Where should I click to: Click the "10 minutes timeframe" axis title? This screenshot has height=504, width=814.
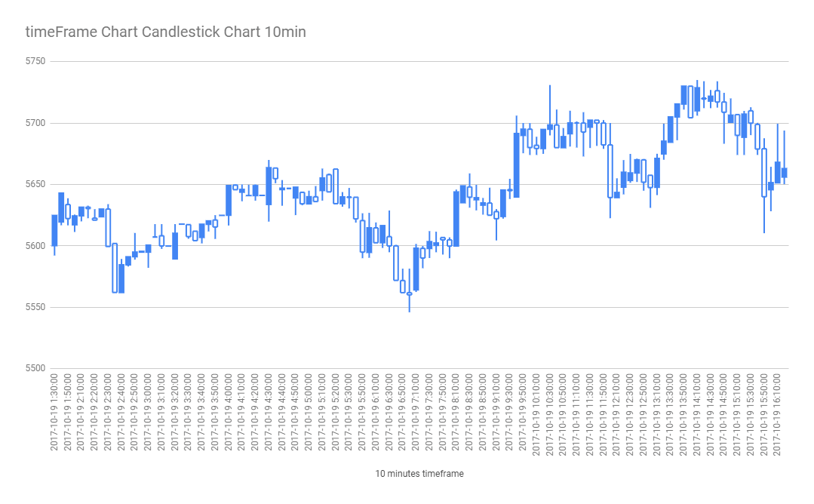click(x=419, y=474)
